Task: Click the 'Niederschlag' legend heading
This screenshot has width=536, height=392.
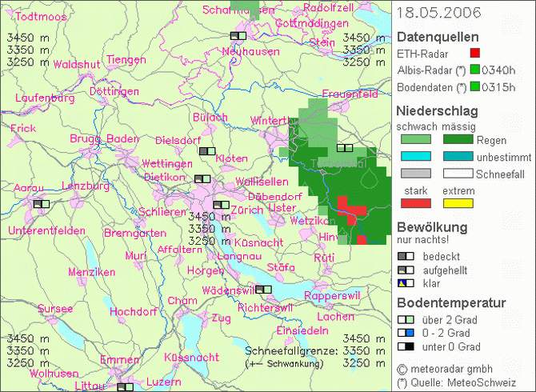Action: pos(438,110)
